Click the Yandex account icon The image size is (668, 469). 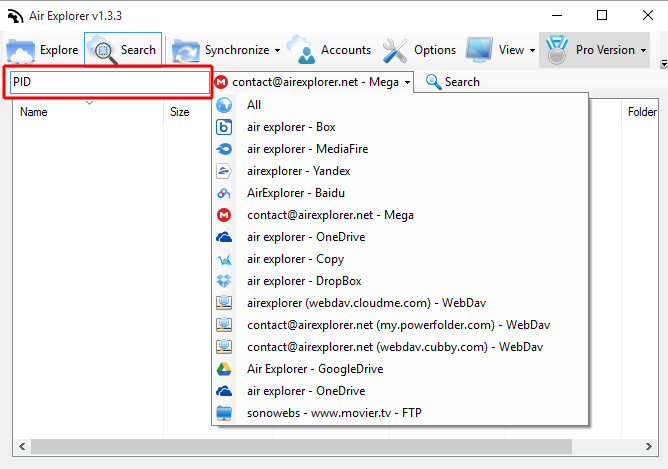pyautogui.click(x=224, y=171)
